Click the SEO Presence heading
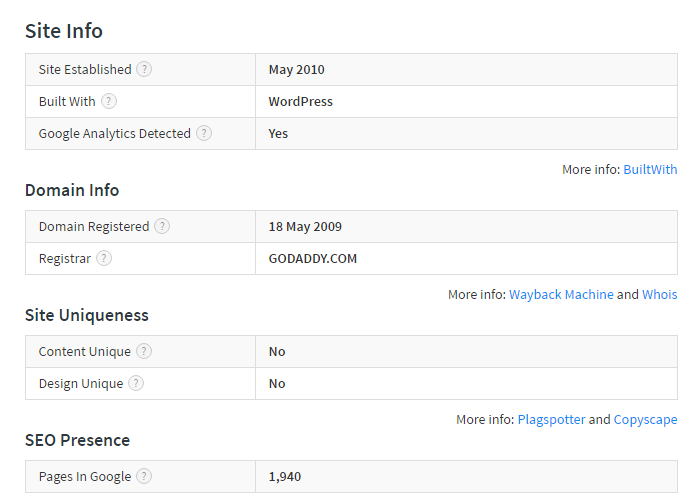Image resolution: width=700 pixels, height=493 pixels. coord(77,440)
